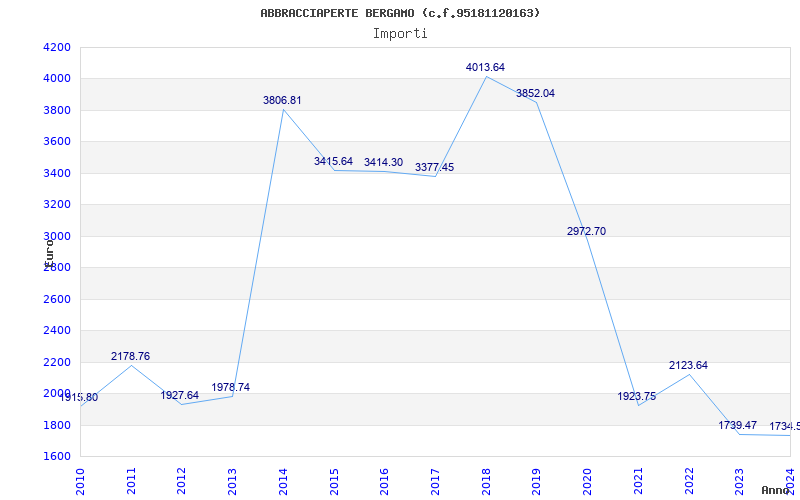Click the 2019 x-axis year label
800x500 pixels.
point(537,481)
